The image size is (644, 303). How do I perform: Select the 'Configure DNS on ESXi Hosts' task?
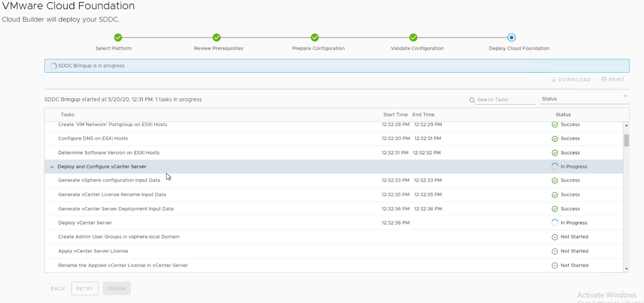334,139
